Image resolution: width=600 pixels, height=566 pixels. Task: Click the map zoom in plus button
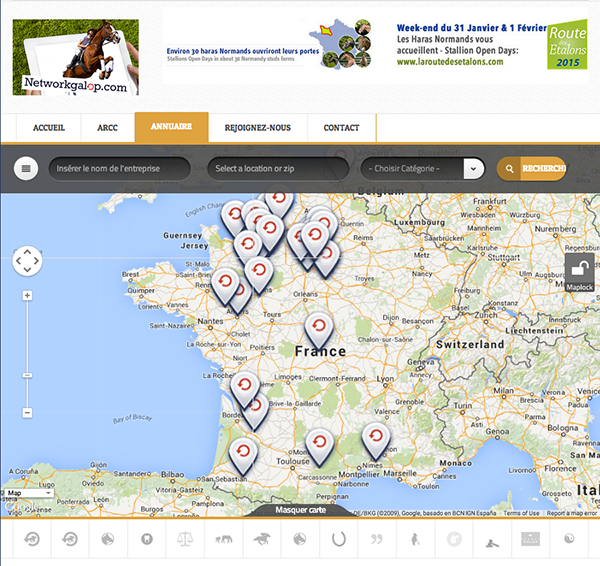[x=27, y=295]
